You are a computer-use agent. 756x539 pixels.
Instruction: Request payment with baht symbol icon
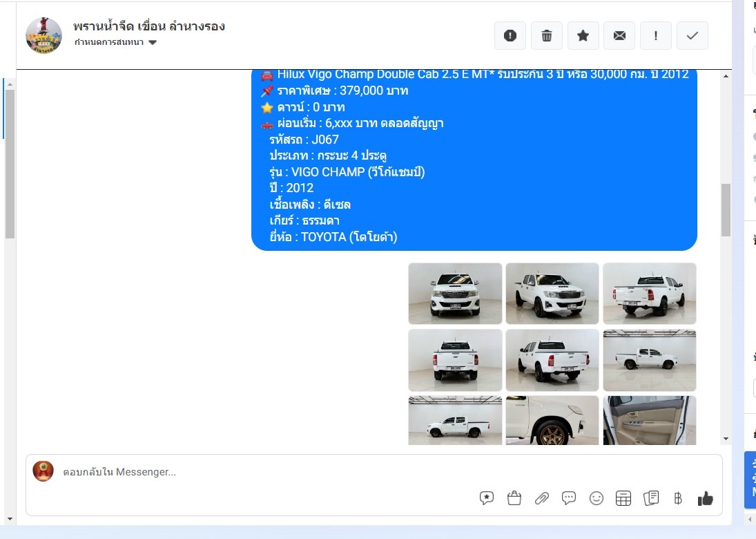coord(678,498)
